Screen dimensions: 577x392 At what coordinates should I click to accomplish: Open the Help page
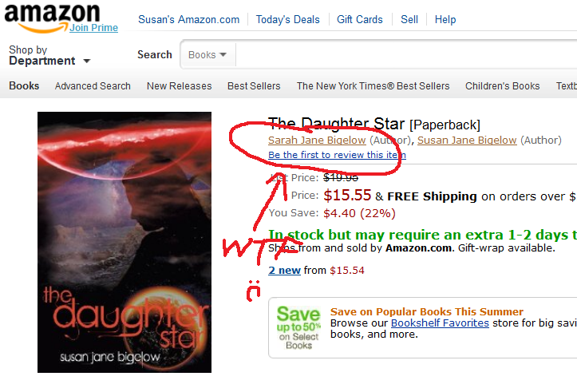click(x=445, y=19)
